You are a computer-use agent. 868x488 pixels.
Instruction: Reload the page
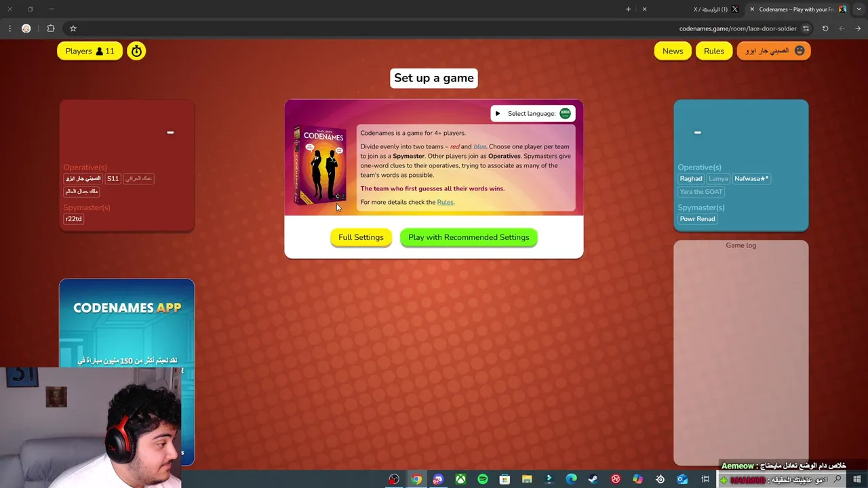(825, 28)
